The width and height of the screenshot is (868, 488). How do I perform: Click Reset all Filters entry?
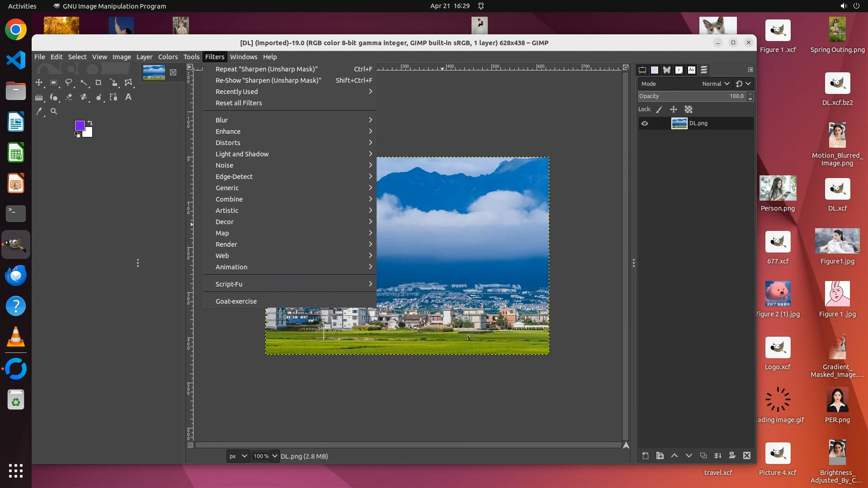point(239,103)
